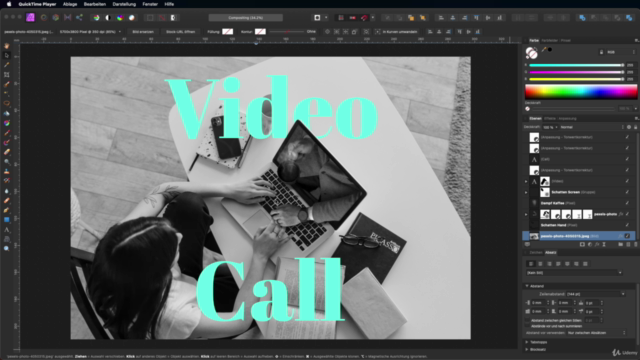The image size is (640, 360).
Task: Switch to the Liquify Persona icon
Action: pos(44,18)
